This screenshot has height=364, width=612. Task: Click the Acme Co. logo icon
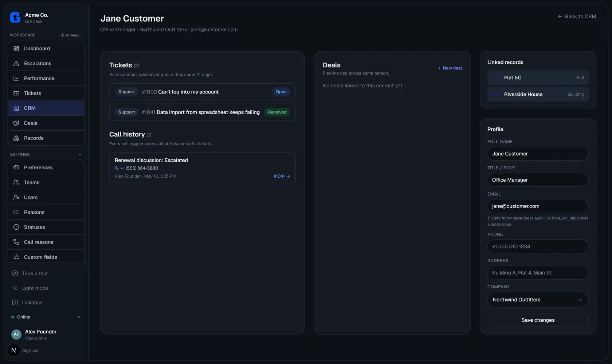15,17
